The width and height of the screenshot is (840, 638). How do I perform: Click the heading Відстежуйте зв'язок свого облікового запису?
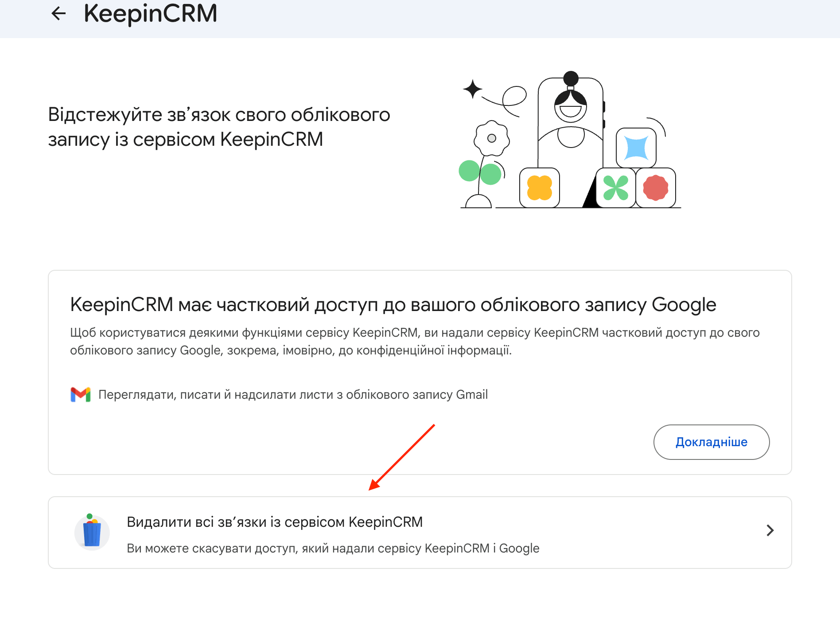pyautogui.click(x=219, y=127)
